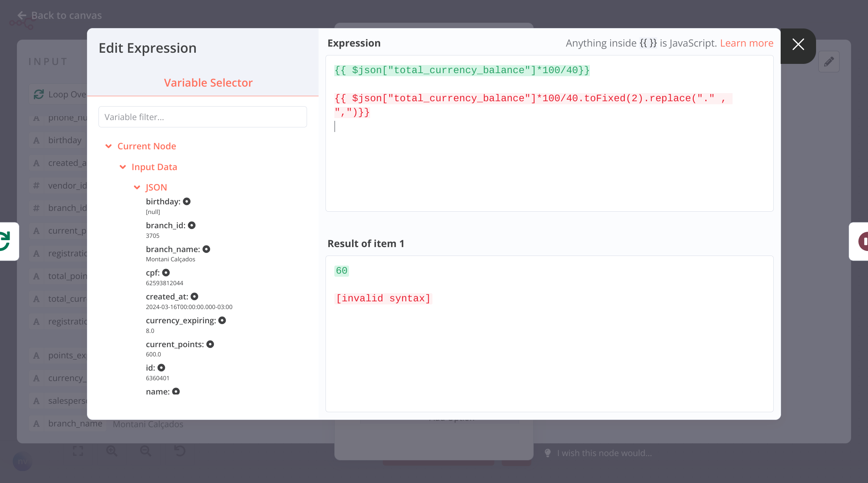868x483 pixels.
Task: Open the Learn more link
Action: [746, 43]
